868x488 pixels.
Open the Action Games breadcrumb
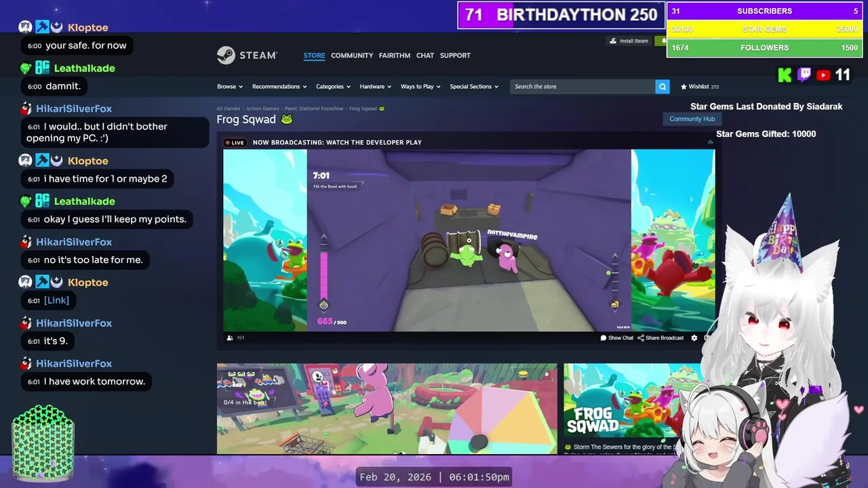(x=262, y=108)
